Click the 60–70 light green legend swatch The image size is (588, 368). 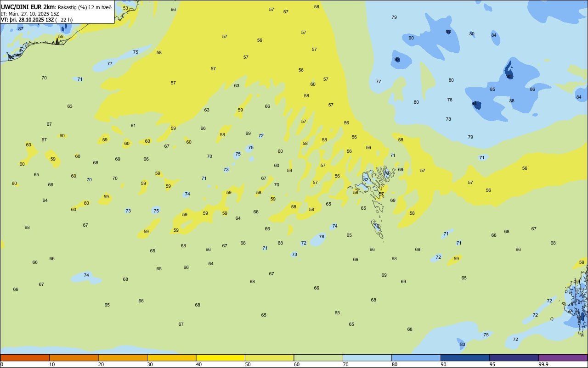pyautogui.click(x=318, y=357)
